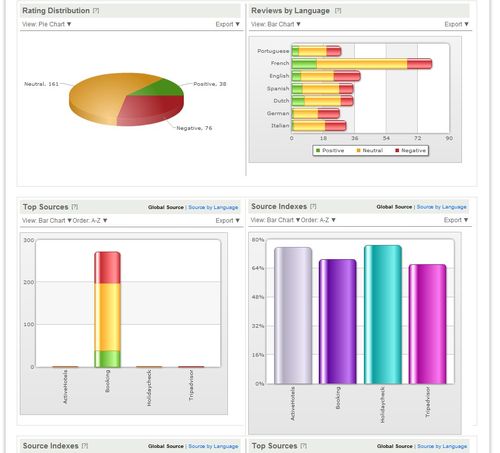The width and height of the screenshot is (500, 453).
Task: Click the teal Holidaycheck bar in Source Indexes
Action: click(x=383, y=314)
